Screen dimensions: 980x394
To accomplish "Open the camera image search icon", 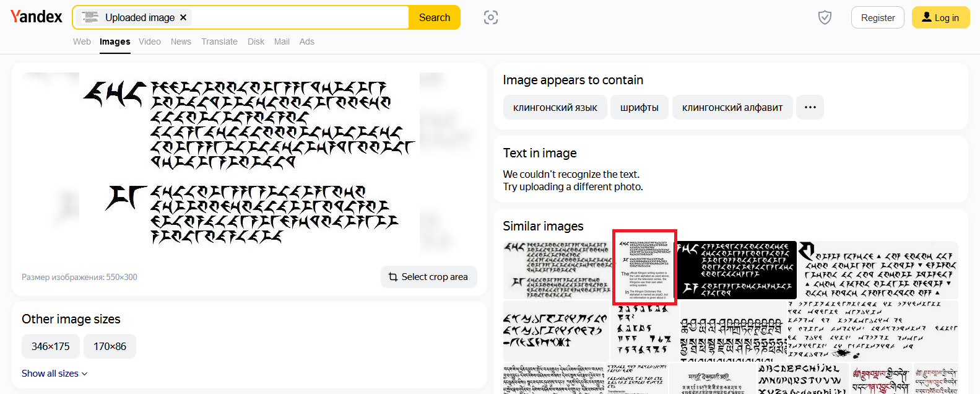I will [491, 17].
